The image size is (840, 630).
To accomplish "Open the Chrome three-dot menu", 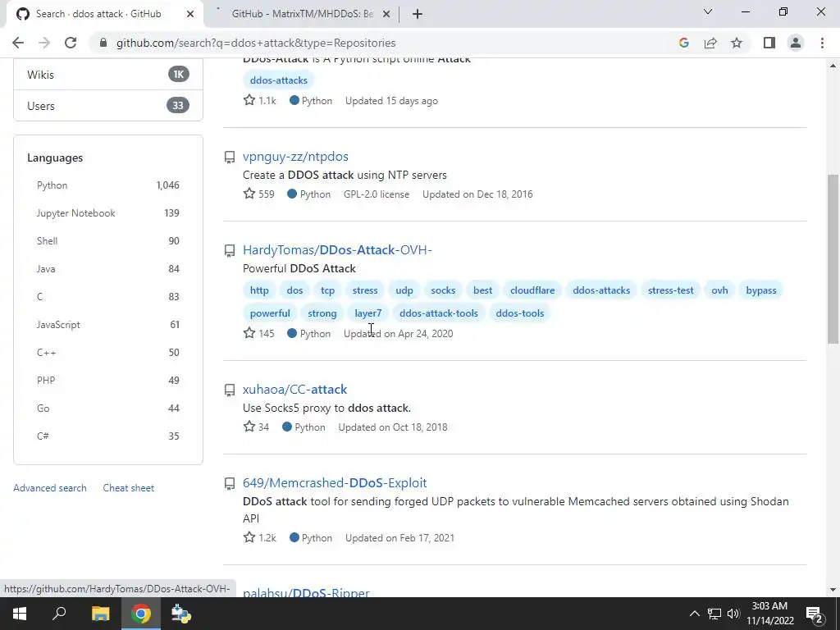I will click(x=822, y=43).
